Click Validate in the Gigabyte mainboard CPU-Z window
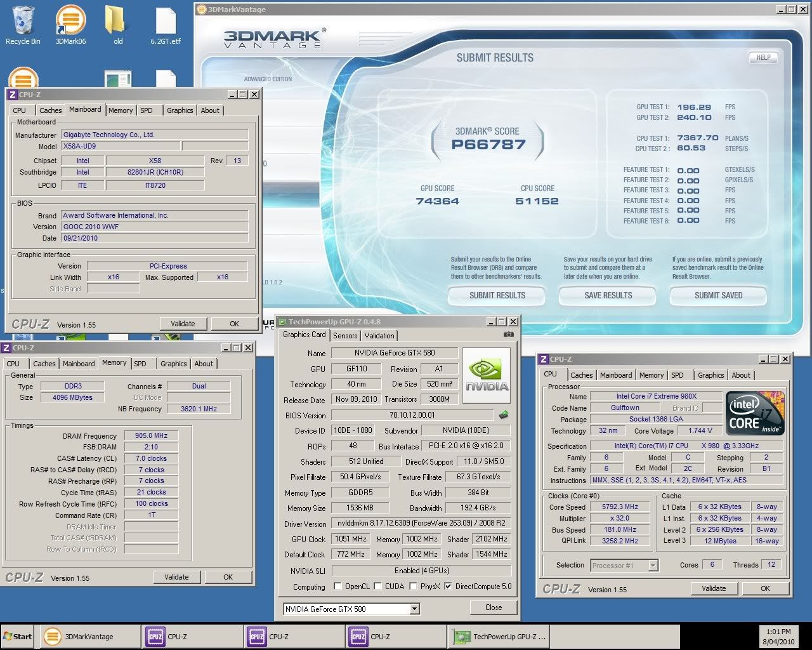812x650 pixels. [x=183, y=324]
